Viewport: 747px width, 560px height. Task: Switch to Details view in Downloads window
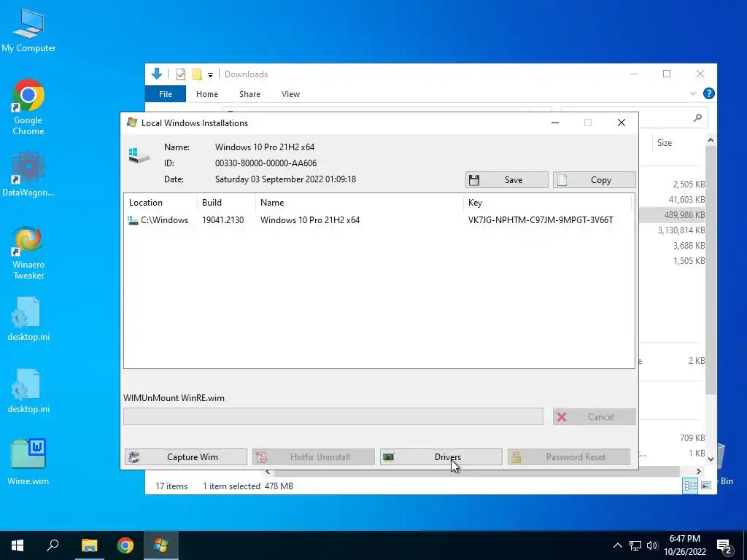point(690,486)
